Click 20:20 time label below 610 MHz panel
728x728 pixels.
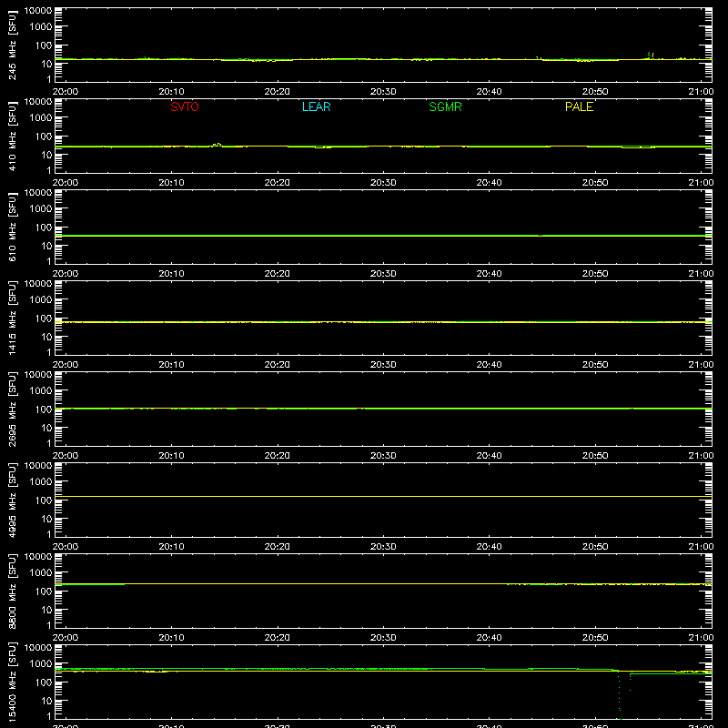[278, 274]
